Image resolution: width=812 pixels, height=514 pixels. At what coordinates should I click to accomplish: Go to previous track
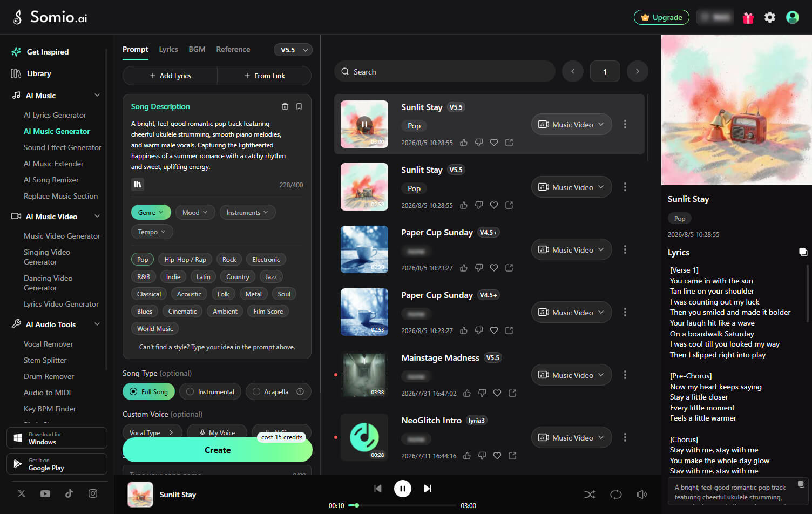pyautogui.click(x=378, y=489)
